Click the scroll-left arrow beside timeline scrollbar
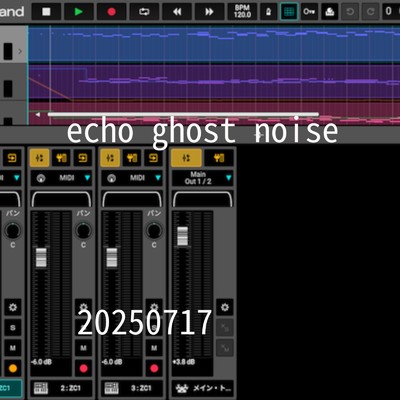Image resolution: width=400 pixels, height=400 pixels. click(x=38, y=115)
